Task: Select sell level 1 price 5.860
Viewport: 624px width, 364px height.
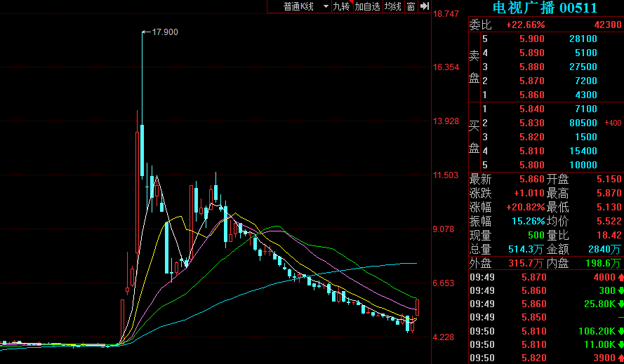Action: 531,95
